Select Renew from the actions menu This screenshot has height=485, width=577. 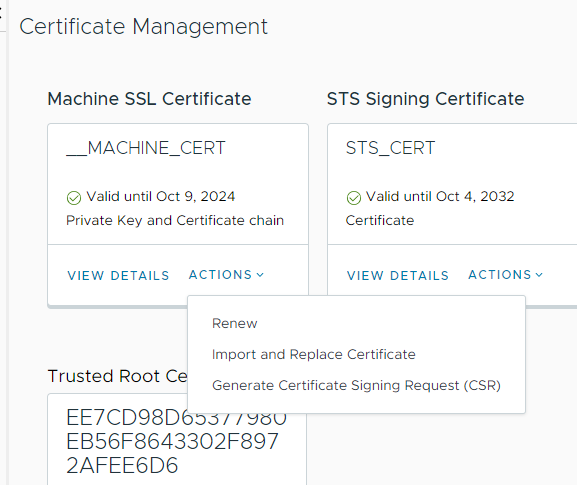(235, 323)
